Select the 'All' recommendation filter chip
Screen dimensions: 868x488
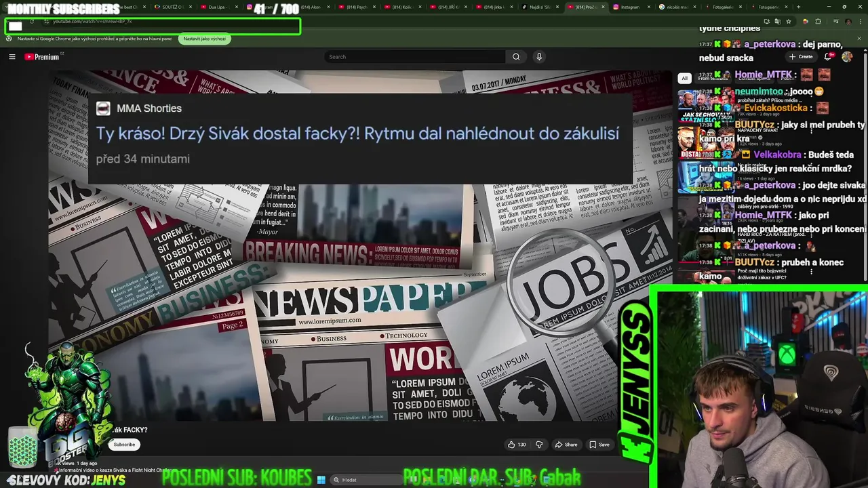click(x=684, y=78)
